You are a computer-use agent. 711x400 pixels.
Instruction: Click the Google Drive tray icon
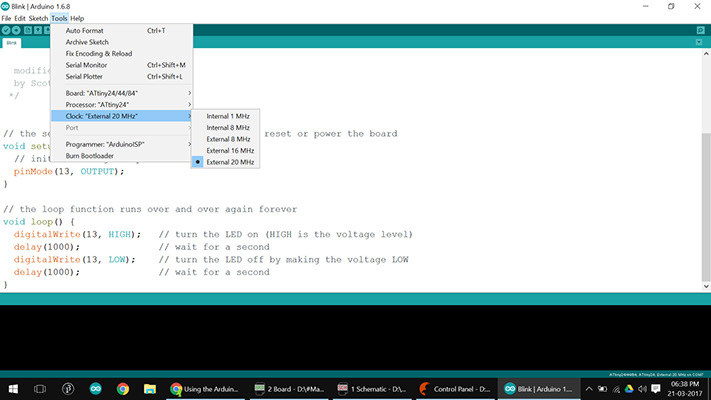tap(629, 389)
